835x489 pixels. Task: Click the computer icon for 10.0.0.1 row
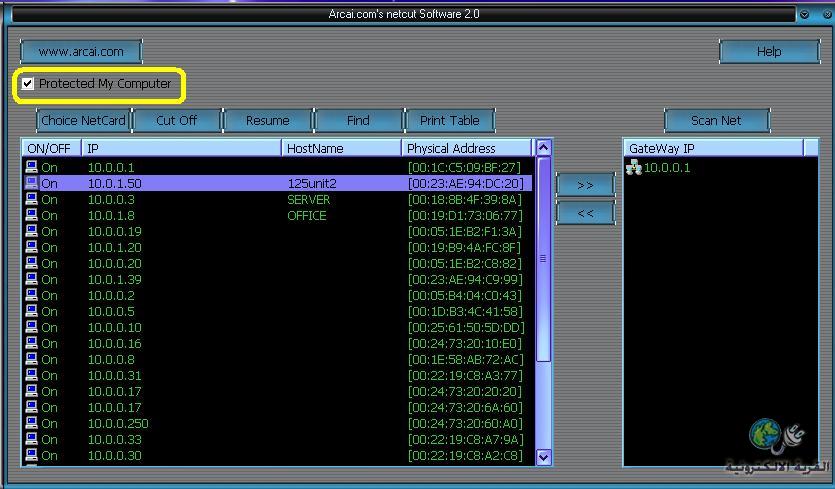(32, 167)
